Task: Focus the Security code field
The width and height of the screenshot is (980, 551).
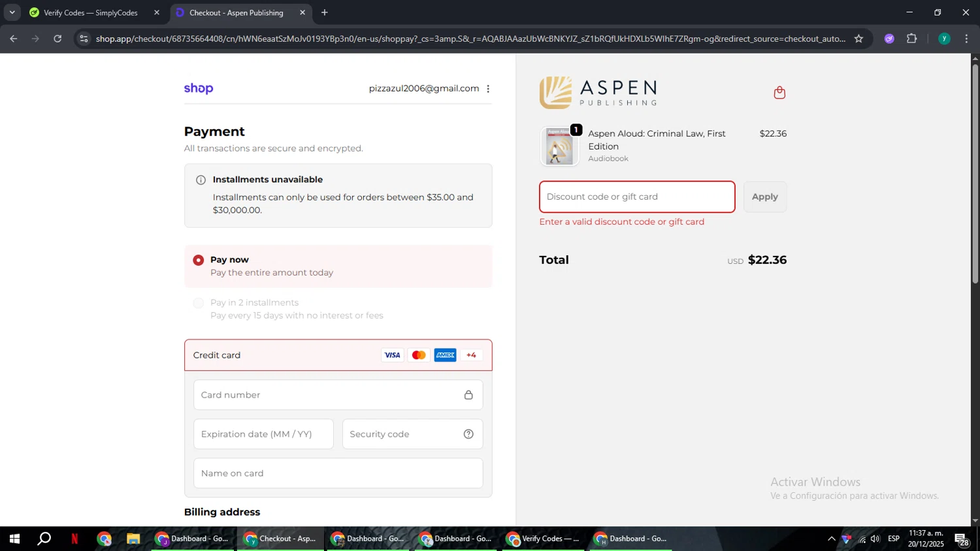Action: click(413, 434)
